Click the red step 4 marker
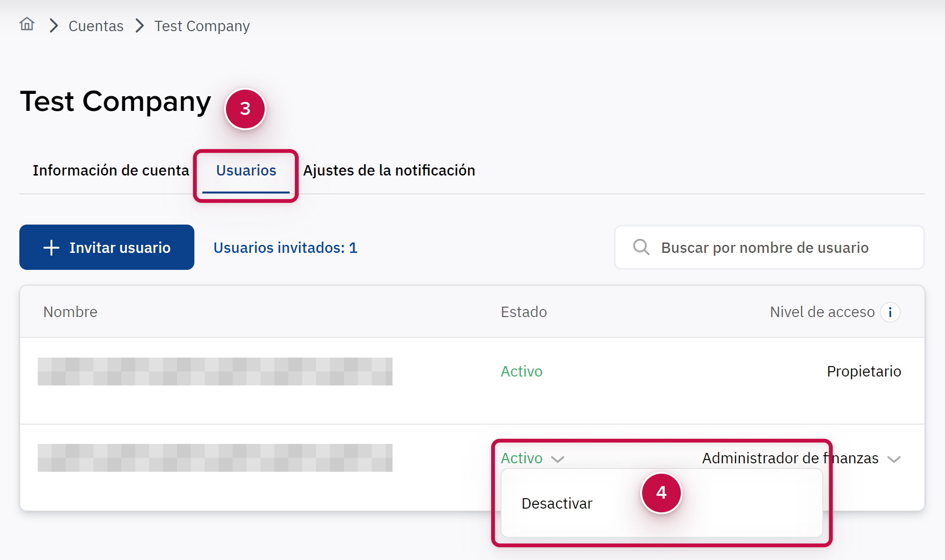 661,493
